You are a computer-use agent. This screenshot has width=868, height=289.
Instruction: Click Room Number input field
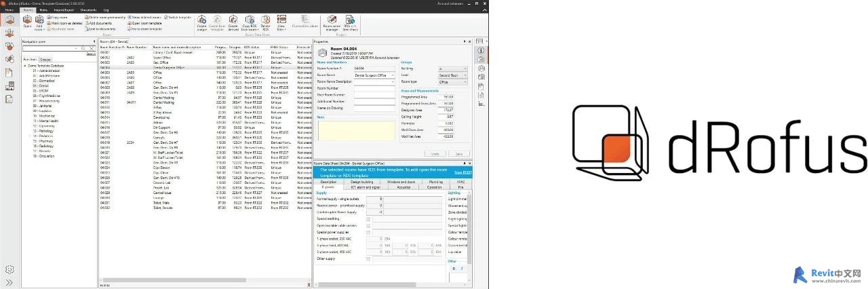(374, 88)
